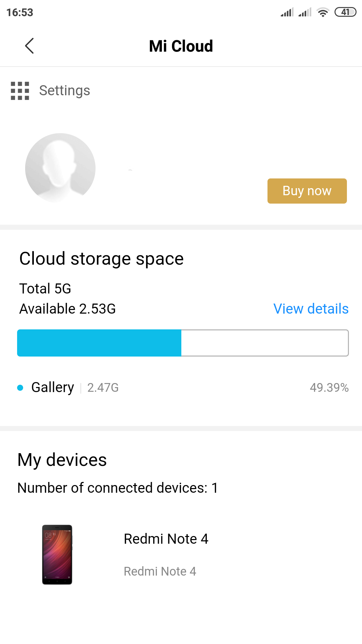Tap the 49.39% usage percentage
Image resolution: width=362 pixels, height=644 pixels.
tap(329, 388)
